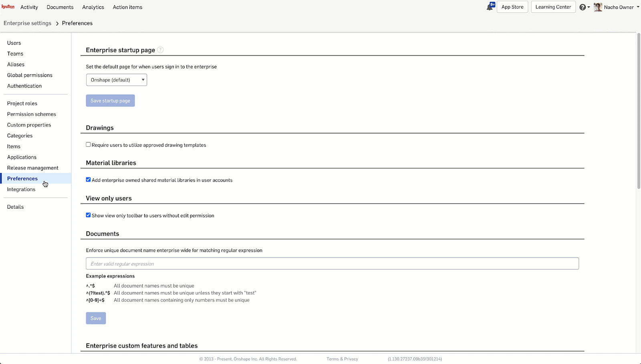Open the Onshape (default) startup page dropdown

pyautogui.click(x=117, y=80)
